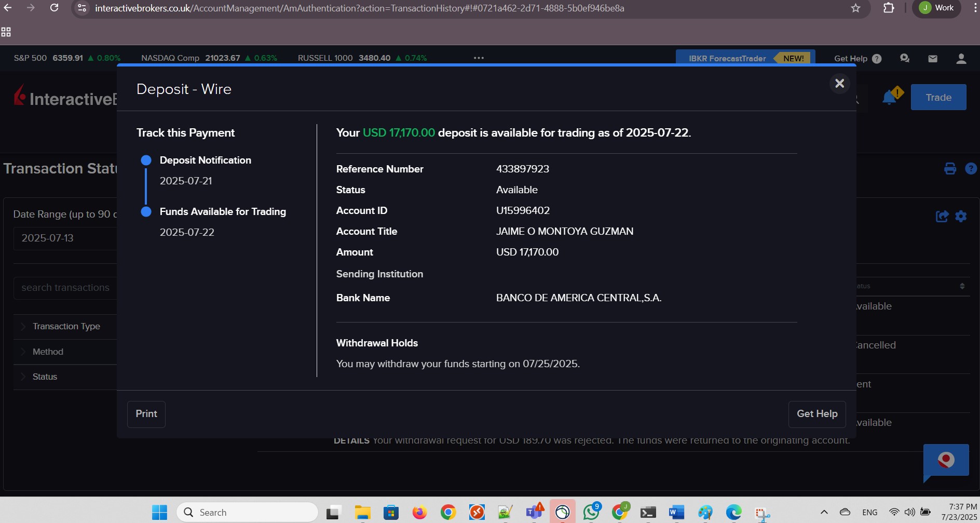Click the blue Trade button
Screen dimensions: 980x523
[x=938, y=97]
